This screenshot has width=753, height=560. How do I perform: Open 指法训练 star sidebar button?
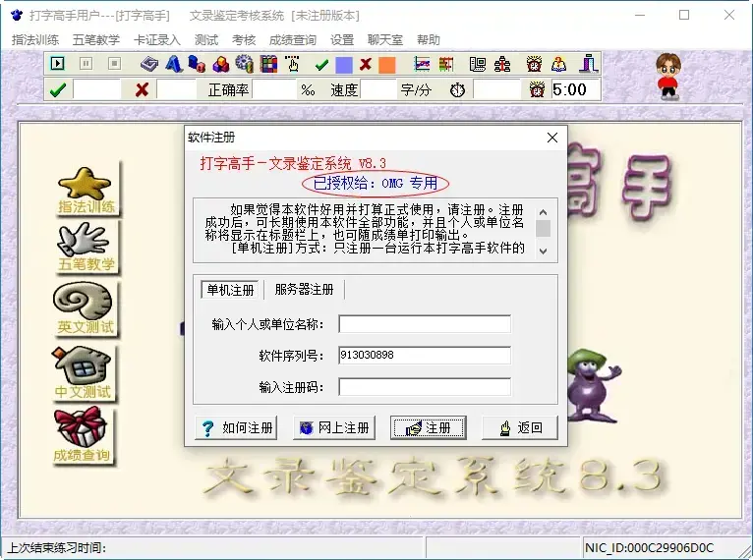[x=87, y=190]
